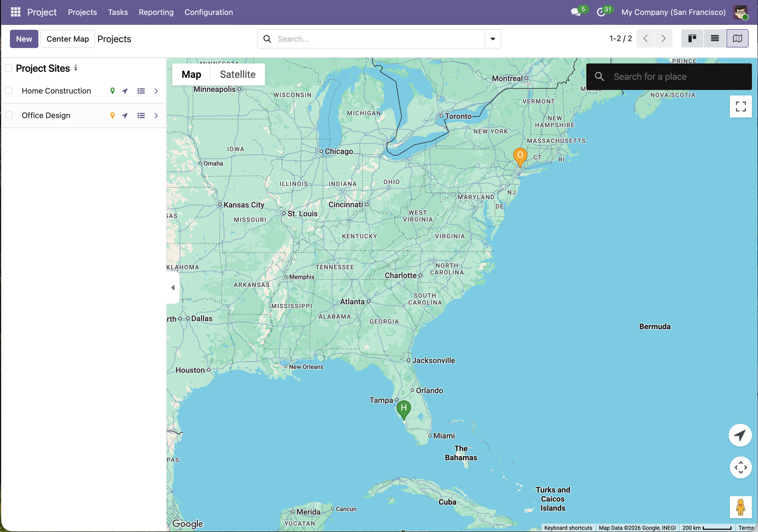Screen dimensions: 758x532
Task: Go to previous page arrow
Action: [645, 38]
